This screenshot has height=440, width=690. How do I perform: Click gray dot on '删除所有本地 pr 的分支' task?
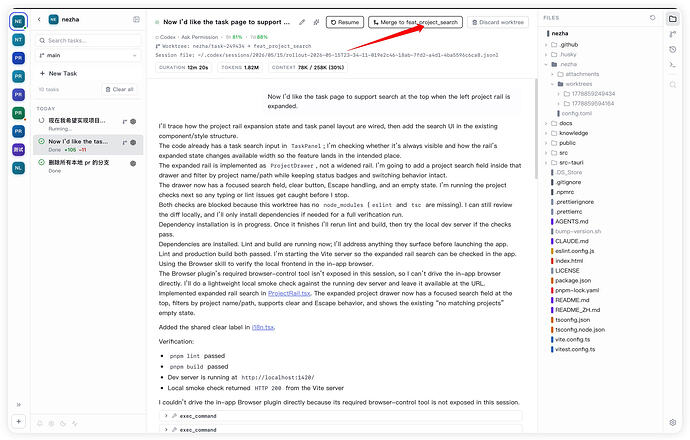click(x=133, y=163)
